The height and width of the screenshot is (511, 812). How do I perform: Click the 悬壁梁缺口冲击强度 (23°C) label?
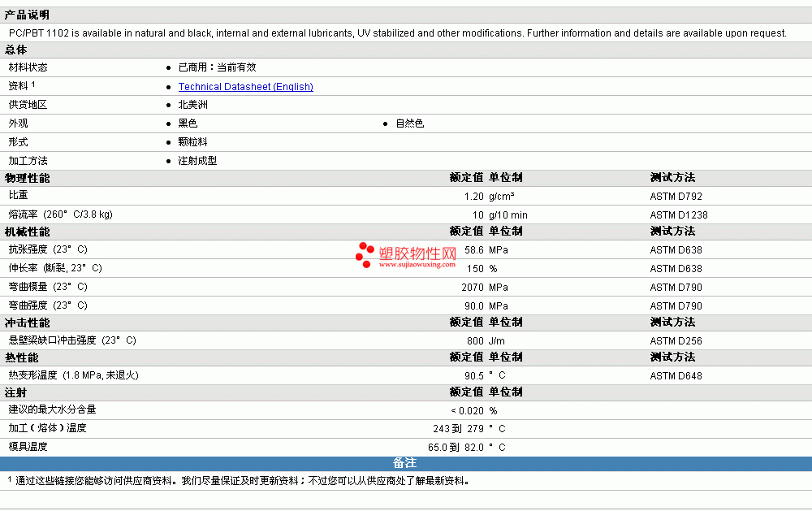click(x=72, y=340)
